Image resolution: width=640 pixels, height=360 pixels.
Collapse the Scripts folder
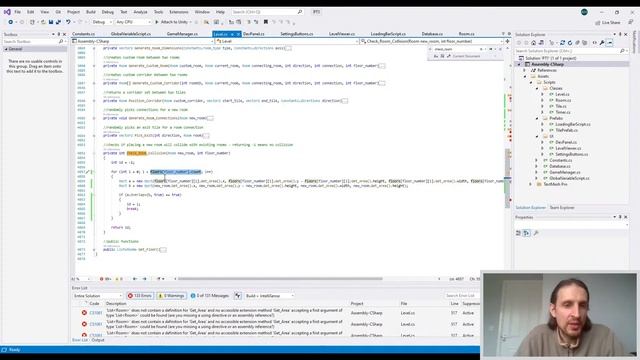(x=531, y=82)
